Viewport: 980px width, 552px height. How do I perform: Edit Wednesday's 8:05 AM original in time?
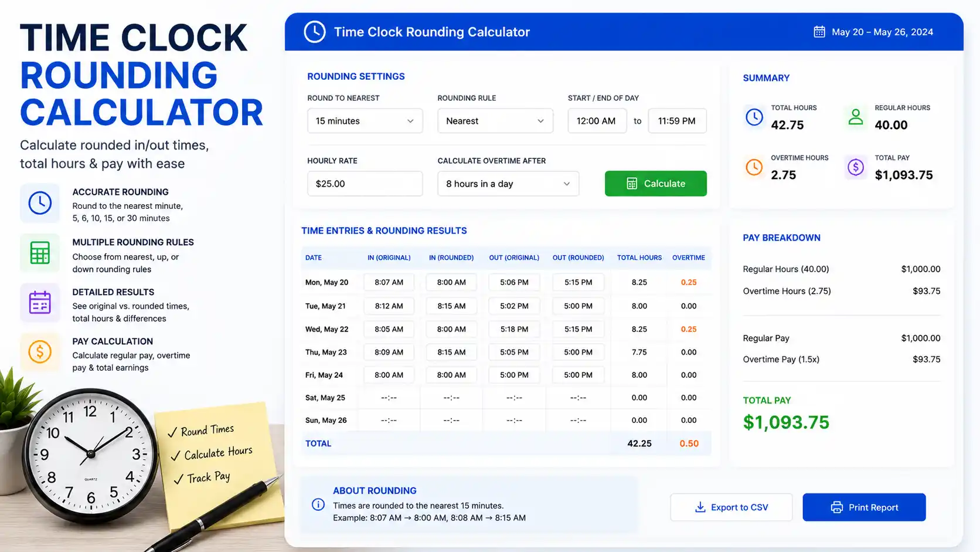coord(389,329)
